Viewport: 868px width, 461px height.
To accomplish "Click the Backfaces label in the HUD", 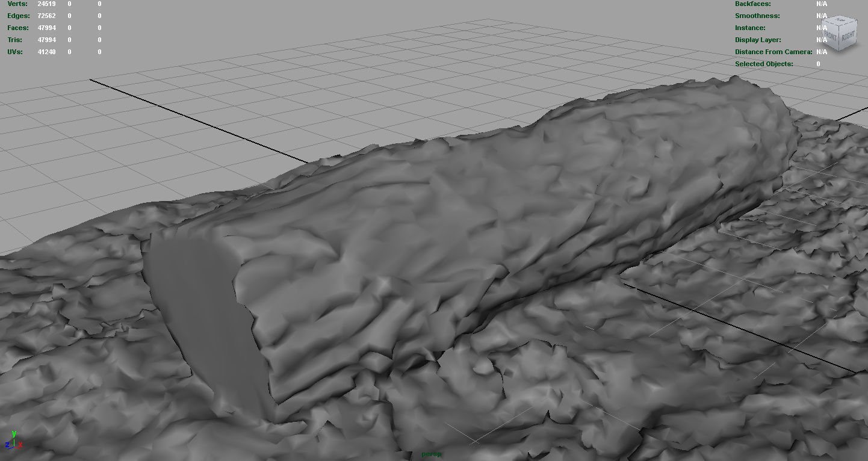I will [x=752, y=4].
